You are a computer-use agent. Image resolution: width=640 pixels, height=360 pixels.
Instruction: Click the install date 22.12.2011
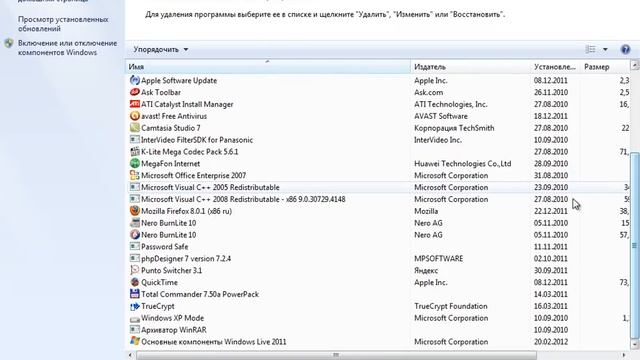pyautogui.click(x=551, y=211)
